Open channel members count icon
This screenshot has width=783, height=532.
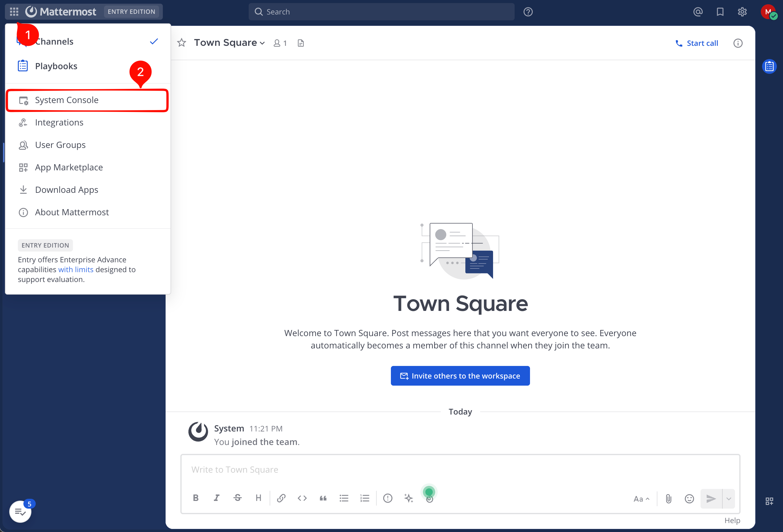click(280, 43)
